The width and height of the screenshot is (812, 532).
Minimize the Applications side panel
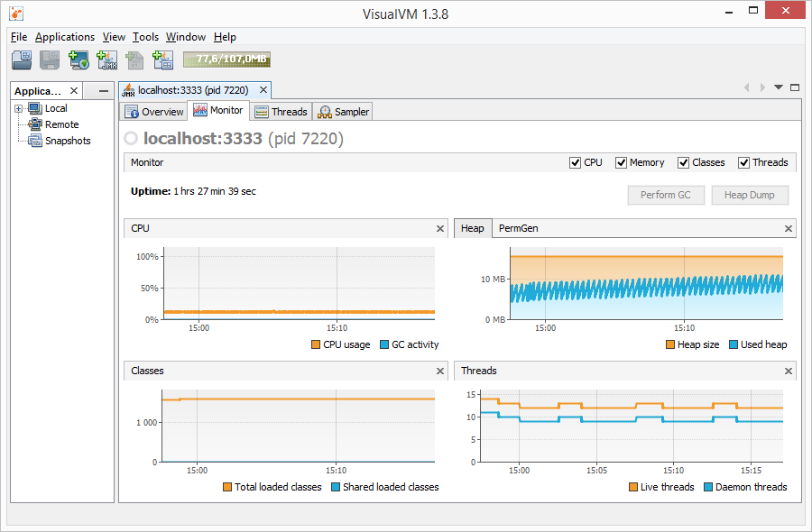tap(104, 91)
